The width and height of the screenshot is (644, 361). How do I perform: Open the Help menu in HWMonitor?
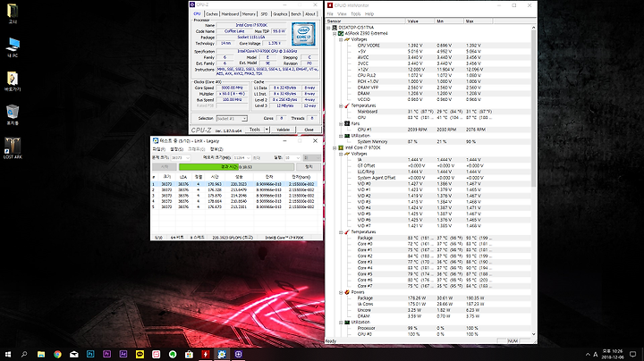369,14
